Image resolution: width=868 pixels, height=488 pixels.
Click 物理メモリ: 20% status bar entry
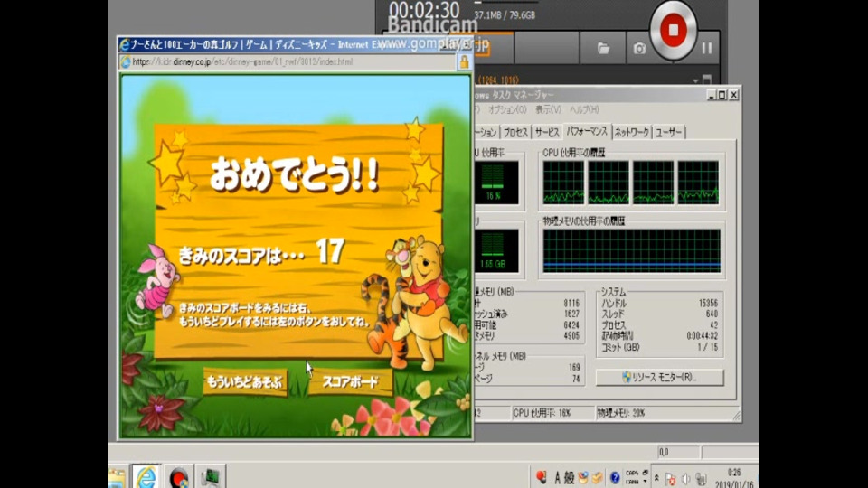(x=620, y=413)
